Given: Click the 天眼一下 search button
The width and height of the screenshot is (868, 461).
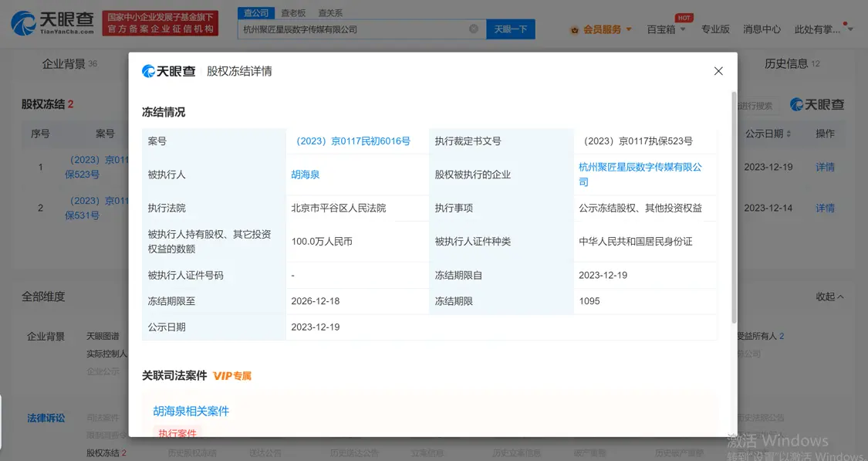Looking at the screenshot, I should (x=511, y=29).
